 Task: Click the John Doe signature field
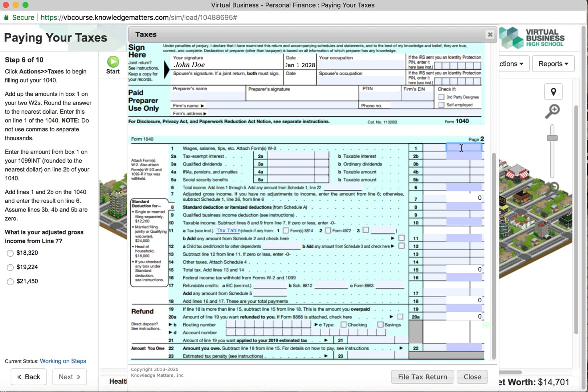click(227, 65)
